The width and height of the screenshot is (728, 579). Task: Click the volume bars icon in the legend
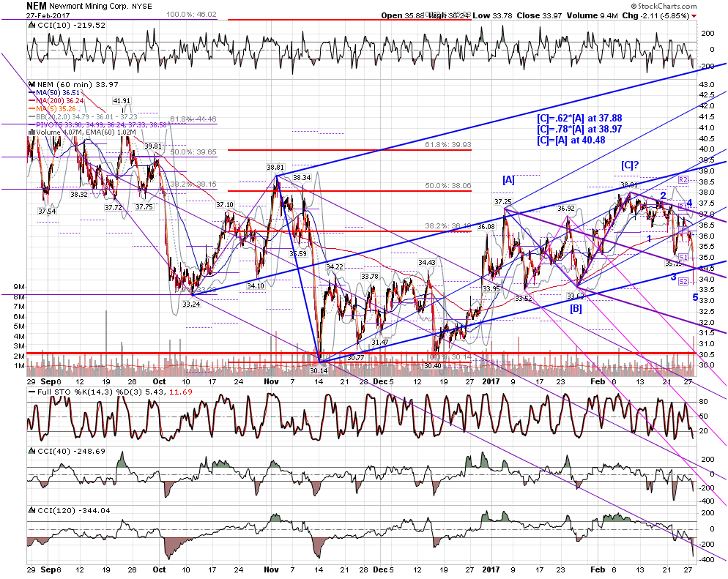[x=31, y=132]
